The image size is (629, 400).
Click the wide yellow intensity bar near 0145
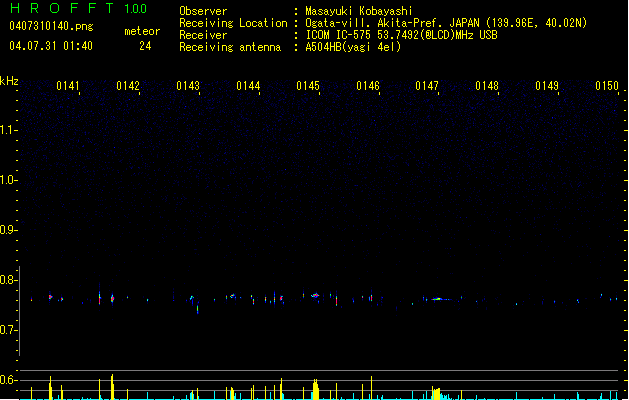[316, 389]
